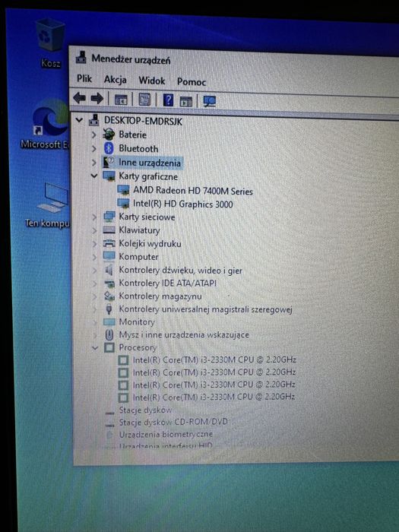The height and width of the screenshot is (532, 399).
Task: Collapse the Karty graficzne category
Action: 94,176
